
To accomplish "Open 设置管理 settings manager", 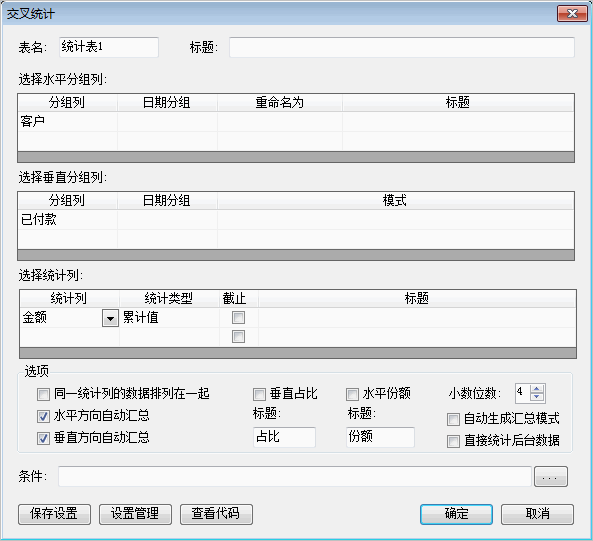I will pos(135,514).
